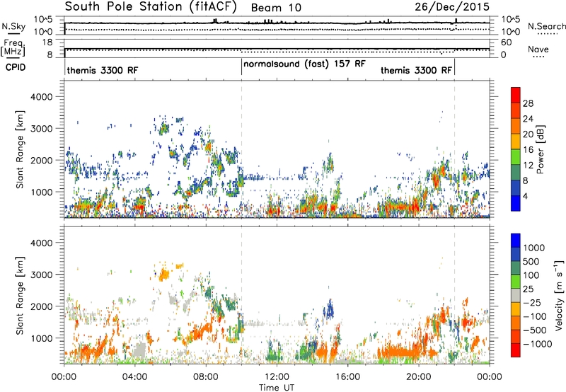Click the "20:00" time tick label
The height and width of the screenshot is (392, 566).
pyautogui.click(x=419, y=377)
